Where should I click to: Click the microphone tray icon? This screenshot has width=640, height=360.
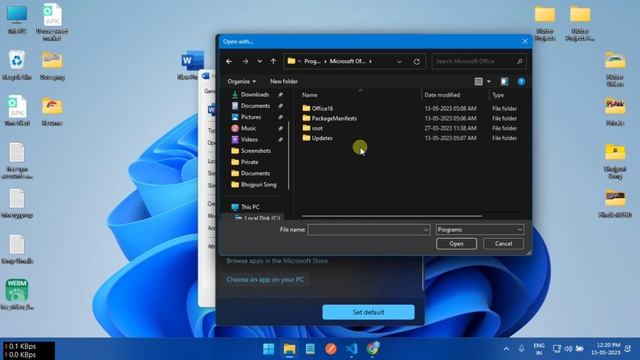(521, 349)
